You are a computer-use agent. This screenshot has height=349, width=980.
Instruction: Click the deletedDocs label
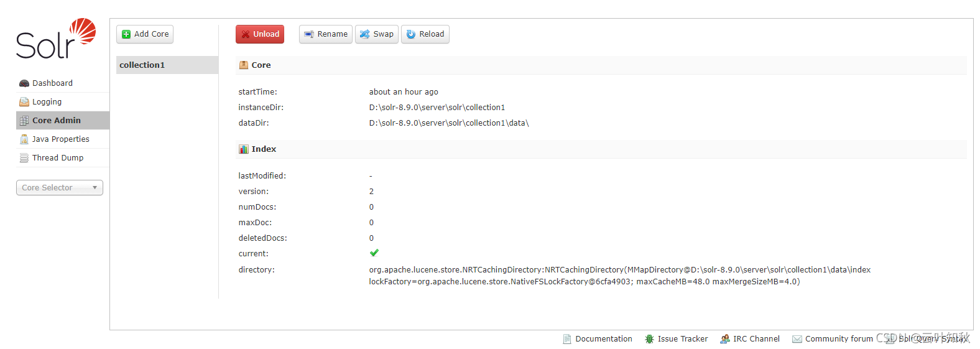(x=262, y=238)
